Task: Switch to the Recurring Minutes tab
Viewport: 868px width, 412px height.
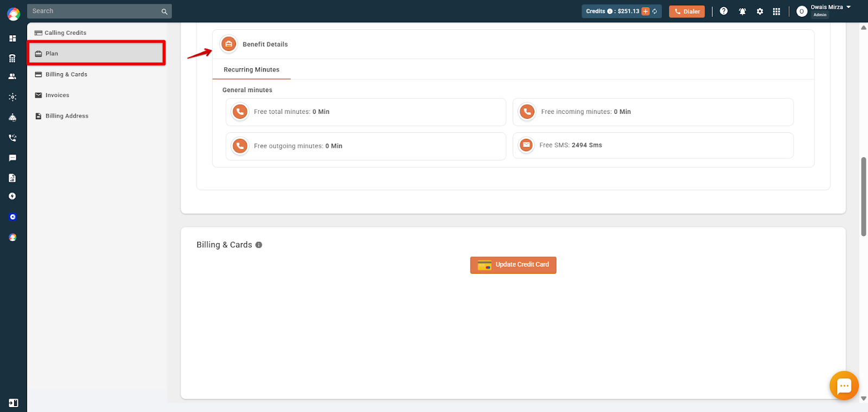Action: pyautogui.click(x=252, y=69)
